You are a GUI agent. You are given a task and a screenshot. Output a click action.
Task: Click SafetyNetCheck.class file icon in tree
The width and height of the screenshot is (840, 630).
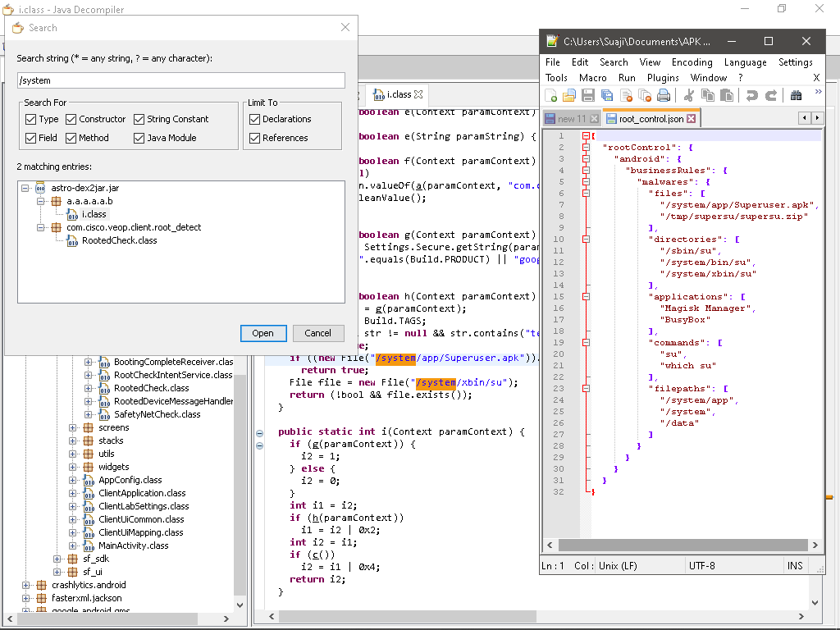tap(104, 414)
